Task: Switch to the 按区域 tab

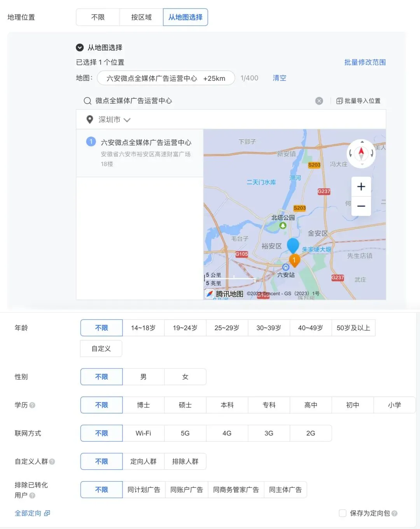Action: [141, 17]
